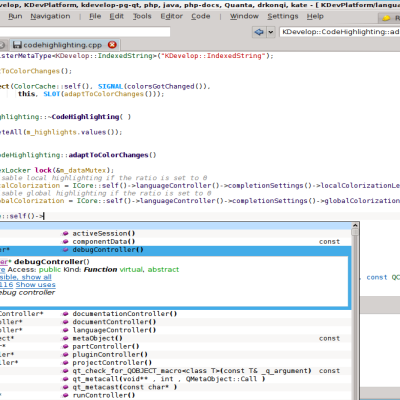Open the Edit menu
The width and height of the screenshot is (400, 400).
[x=117, y=16]
